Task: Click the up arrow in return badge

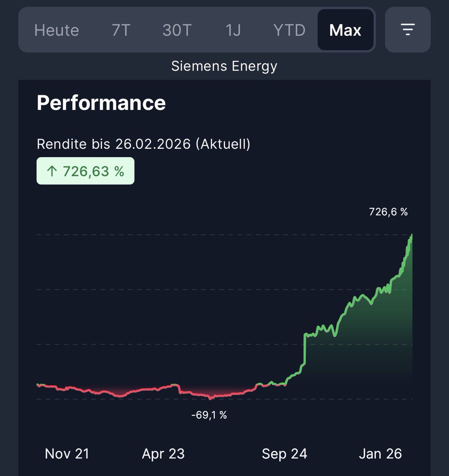Action: point(52,171)
